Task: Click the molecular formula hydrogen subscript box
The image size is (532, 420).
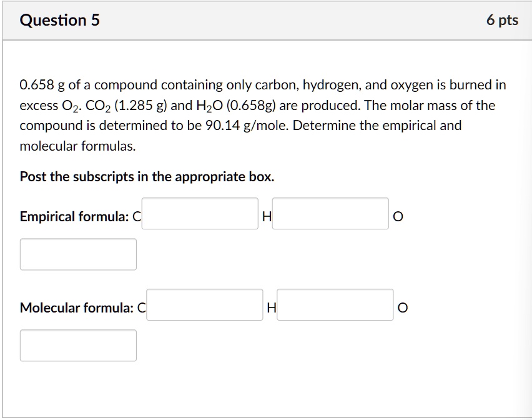Action: pos(334,304)
